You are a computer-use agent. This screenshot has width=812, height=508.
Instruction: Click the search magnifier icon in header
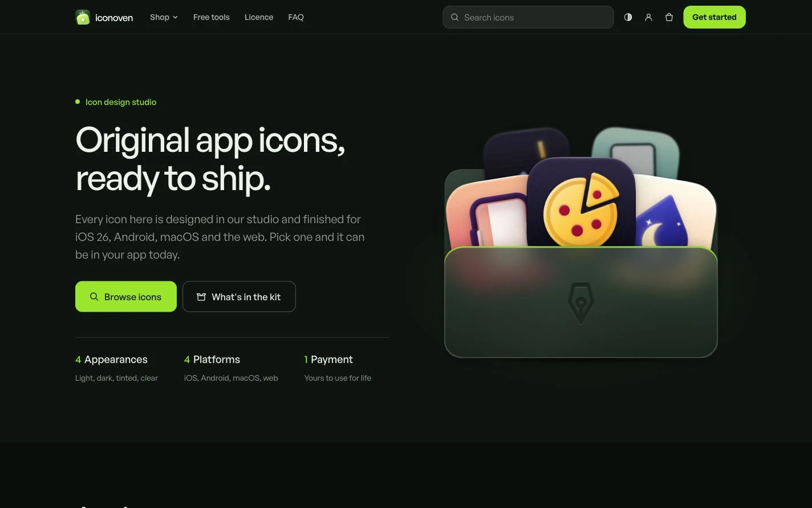point(454,17)
